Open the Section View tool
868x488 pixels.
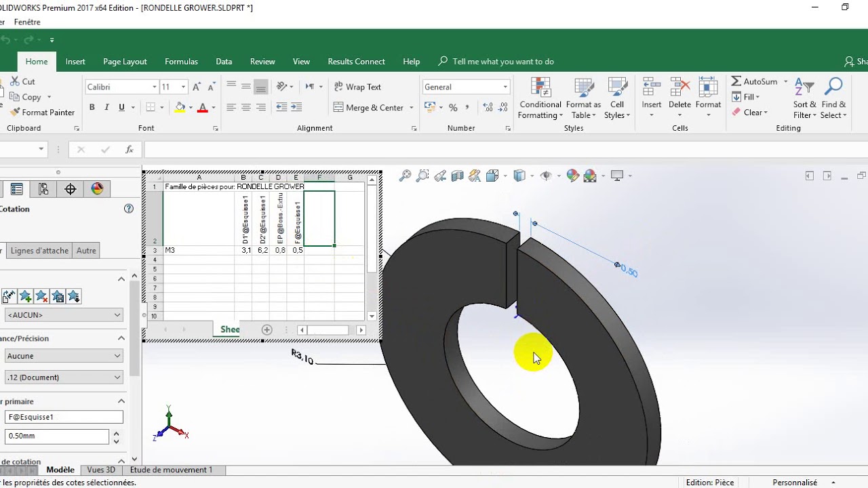click(458, 176)
